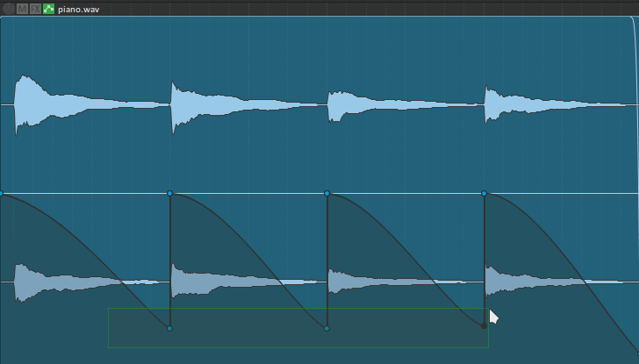Select bottom envelope point before second note

(169, 328)
